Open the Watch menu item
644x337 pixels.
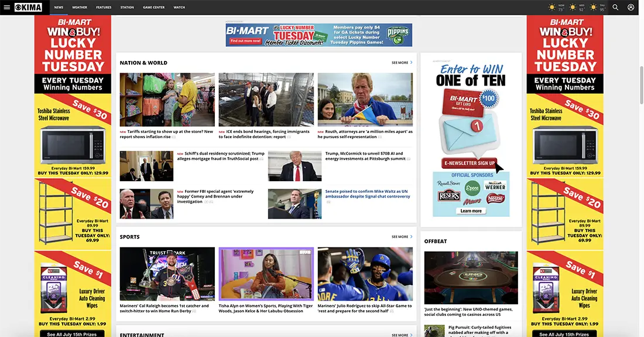click(179, 8)
